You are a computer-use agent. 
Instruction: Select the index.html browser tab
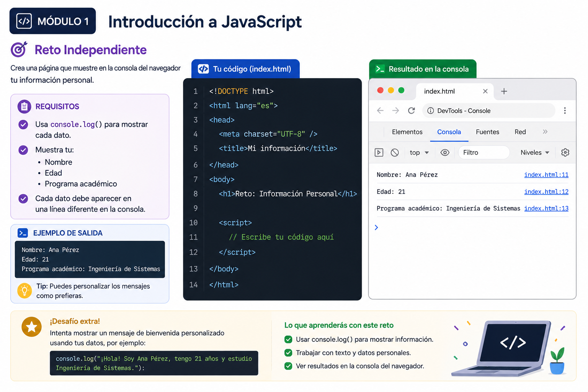pos(455,91)
